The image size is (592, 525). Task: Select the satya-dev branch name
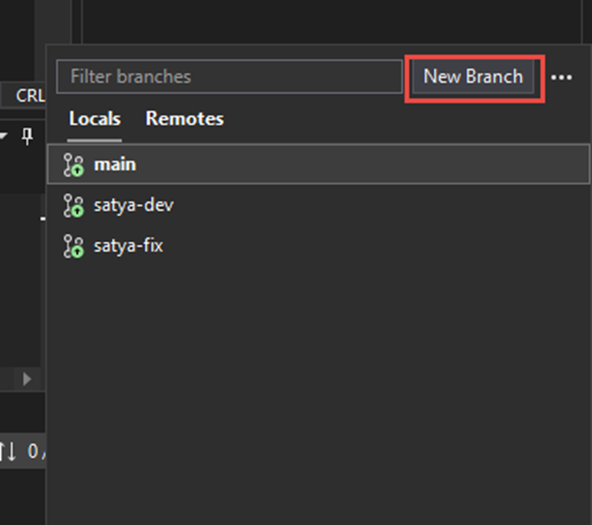(134, 205)
